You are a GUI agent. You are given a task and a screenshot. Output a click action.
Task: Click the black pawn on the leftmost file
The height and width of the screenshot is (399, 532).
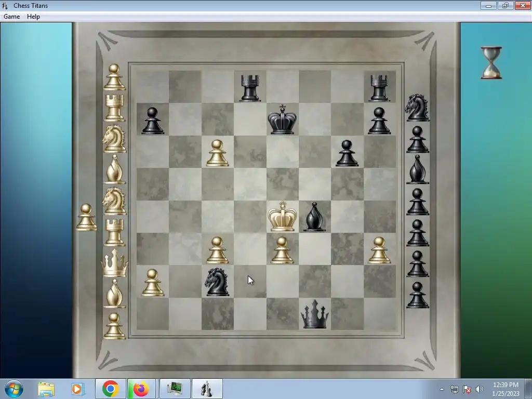point(152,121)
